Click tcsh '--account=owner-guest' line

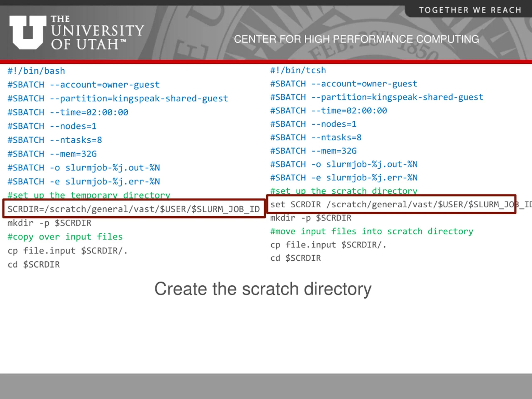point(344,84)
